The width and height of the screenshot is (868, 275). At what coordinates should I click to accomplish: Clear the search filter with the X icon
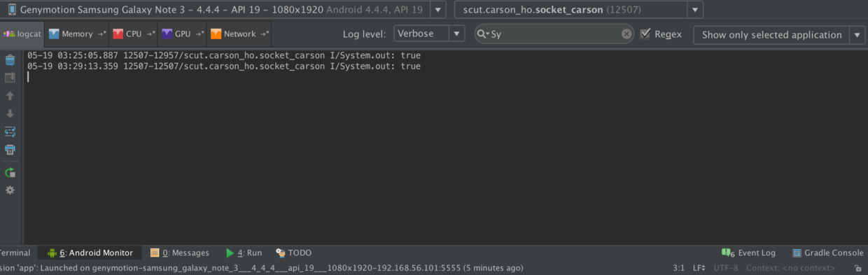(626, 34)
